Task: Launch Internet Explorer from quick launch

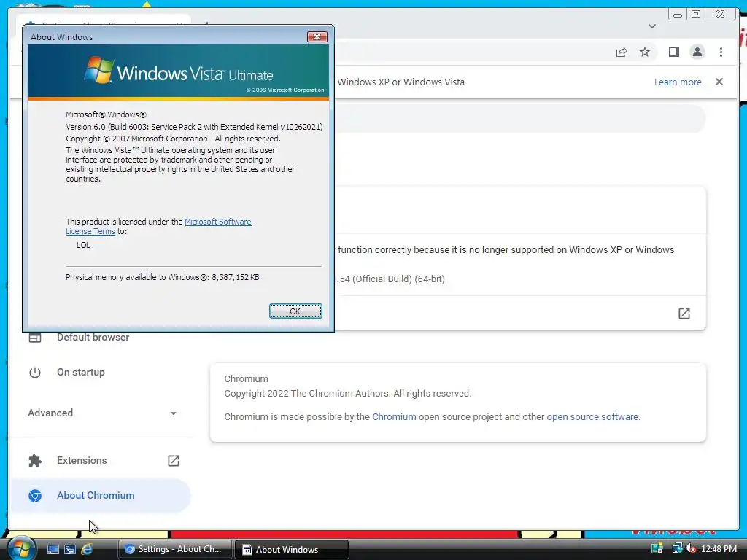Action: tap(87, 549)
